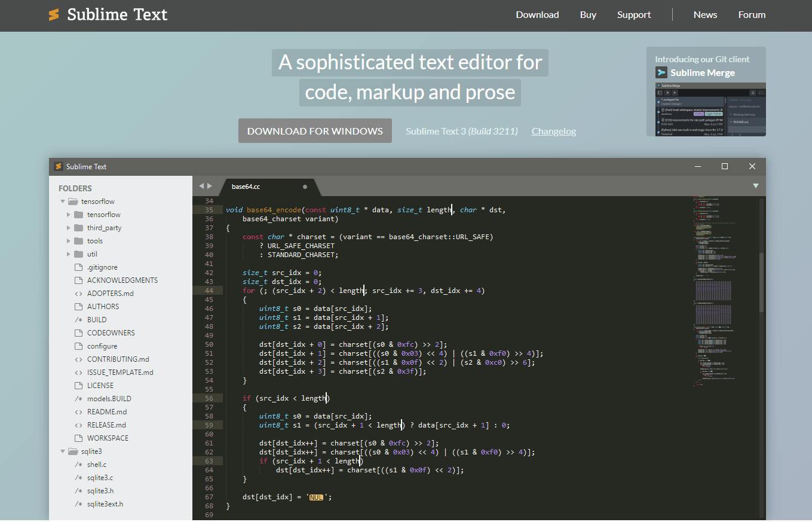812x522 pixels.
Task: Click the FOLDERS sidebar heading
Action: click(x=75, y=188)
